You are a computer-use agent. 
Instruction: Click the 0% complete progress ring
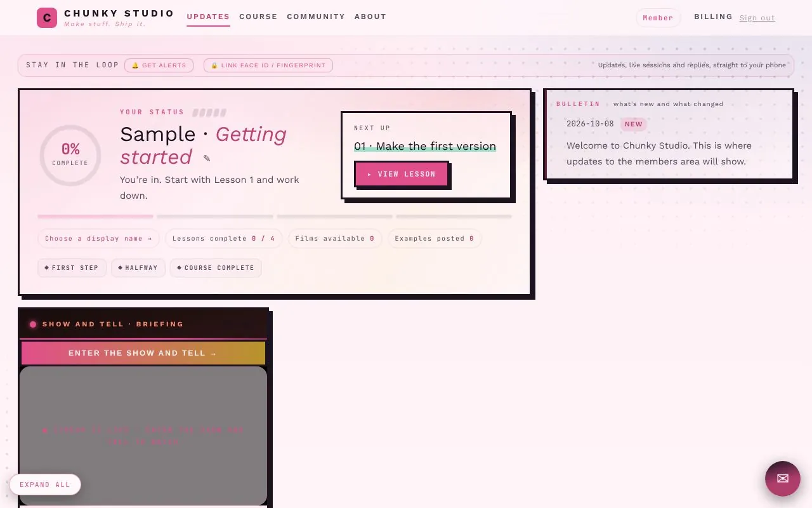(x=70, y=156)
